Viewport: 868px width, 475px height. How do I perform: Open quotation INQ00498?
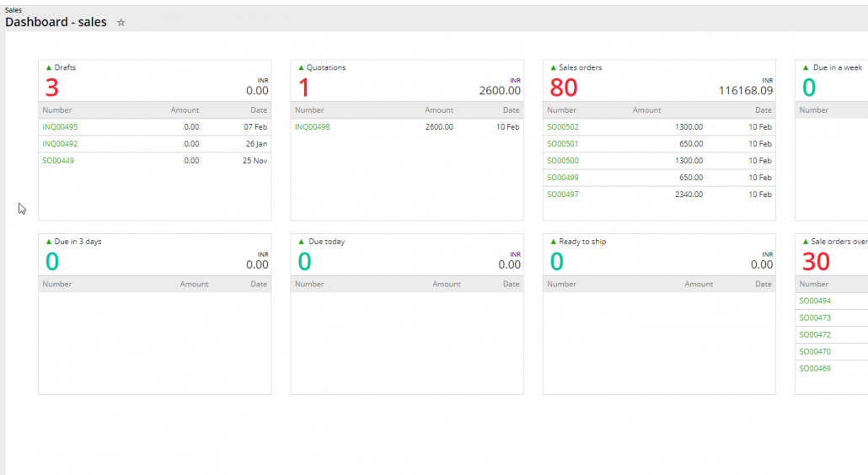pyautogui.click(x=312, y=126)
